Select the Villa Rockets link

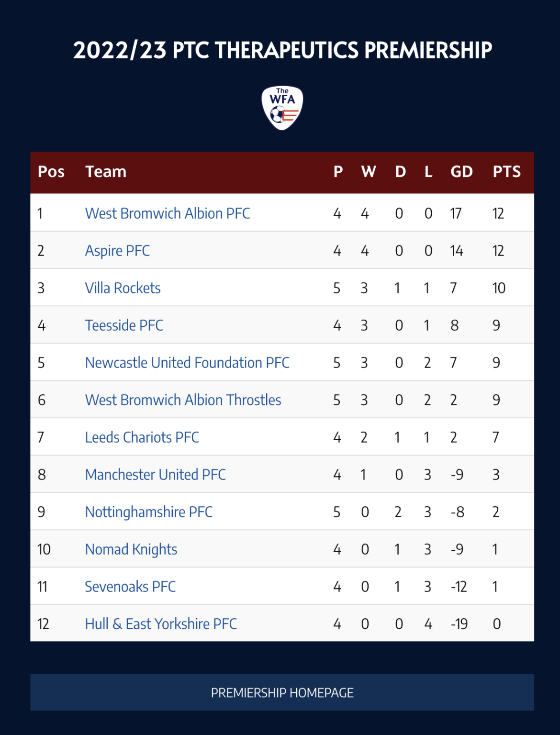(123, 288)
